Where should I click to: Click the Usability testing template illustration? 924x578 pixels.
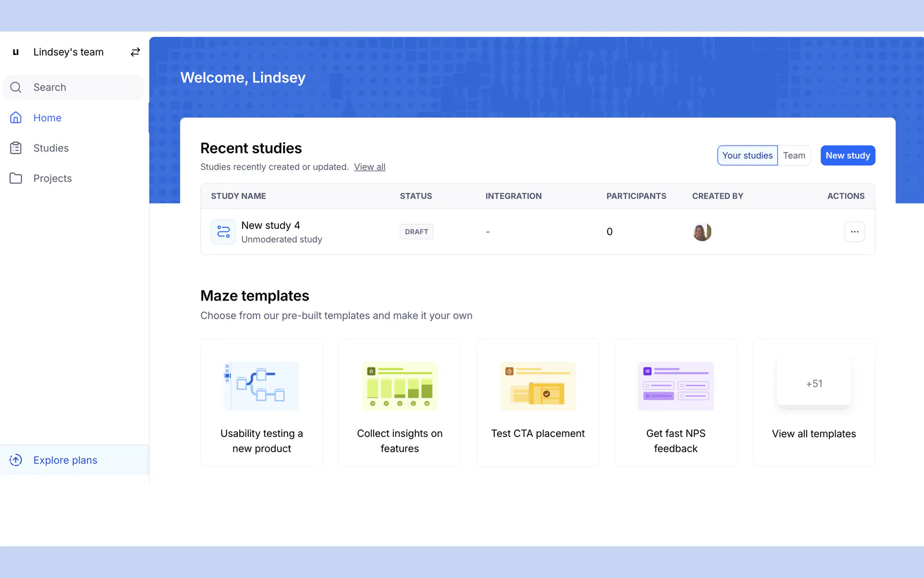[x=262, y=386]
